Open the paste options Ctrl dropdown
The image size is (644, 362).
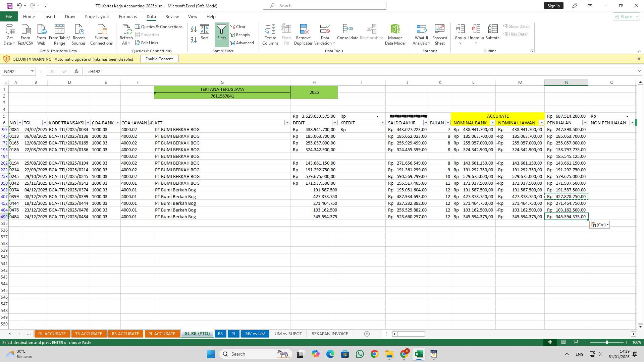click(x=608, y=225)
